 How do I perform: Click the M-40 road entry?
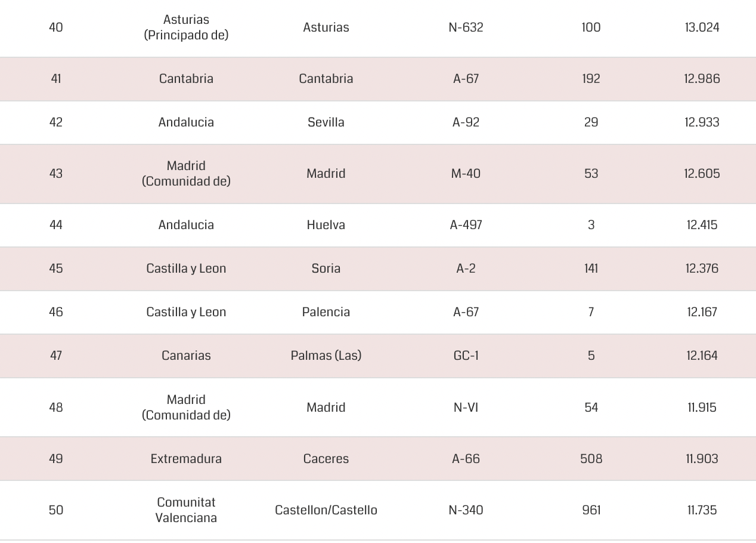[466, 174]
